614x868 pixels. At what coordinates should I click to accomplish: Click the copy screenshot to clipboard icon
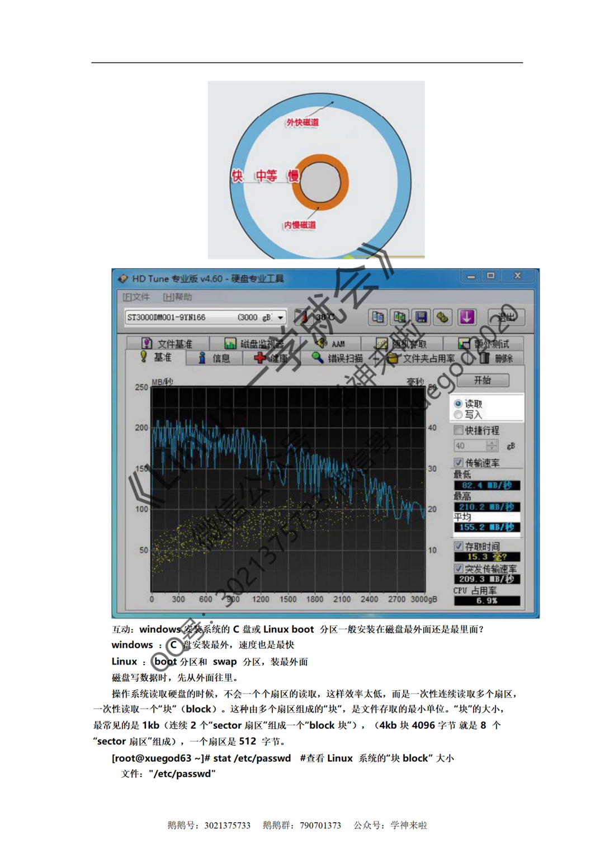399,317
